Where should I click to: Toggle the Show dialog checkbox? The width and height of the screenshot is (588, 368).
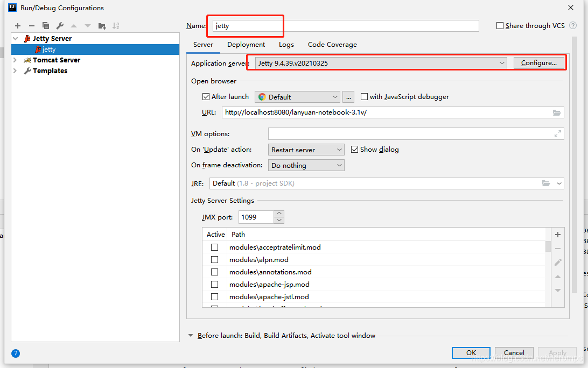[354, 150]
